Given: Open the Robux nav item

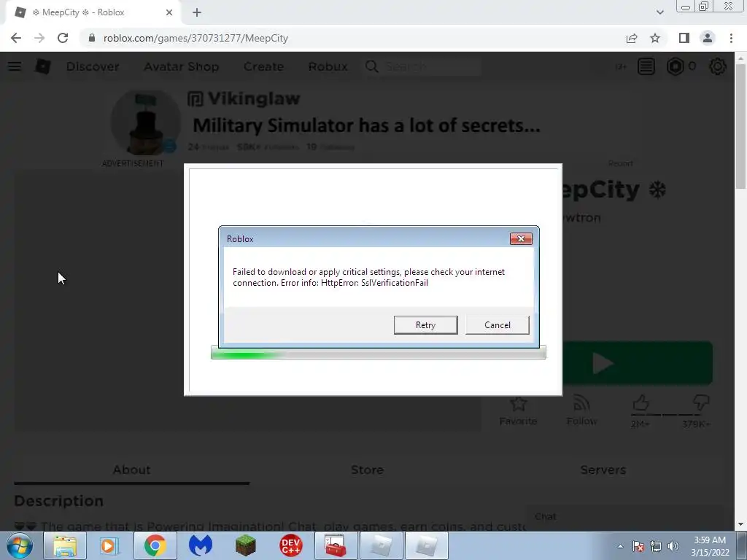Looking at the screenshot, I should pyautogui.click(x=328, y=66).
